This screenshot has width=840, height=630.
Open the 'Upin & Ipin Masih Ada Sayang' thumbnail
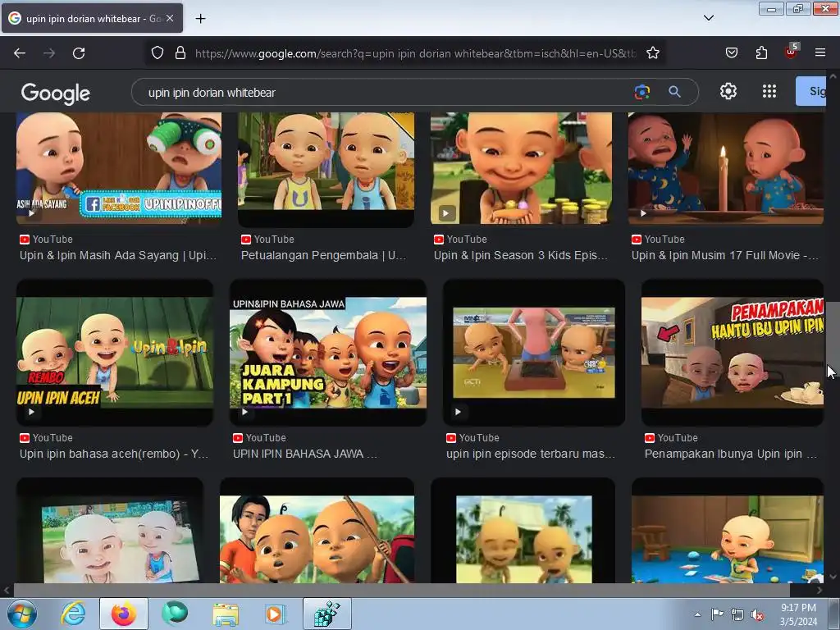[119, 168]
